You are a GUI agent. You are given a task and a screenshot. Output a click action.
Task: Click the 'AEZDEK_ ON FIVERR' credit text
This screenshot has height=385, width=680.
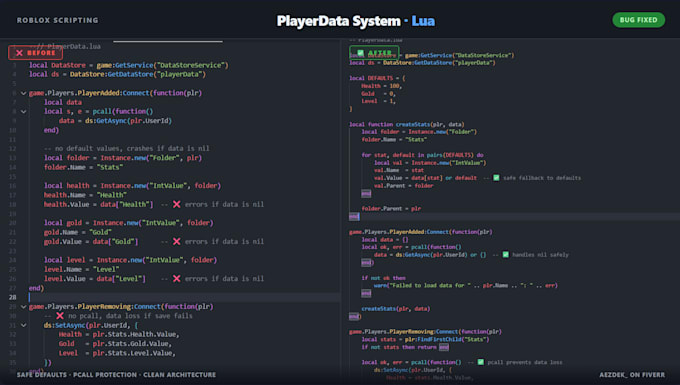click(632, 375)
